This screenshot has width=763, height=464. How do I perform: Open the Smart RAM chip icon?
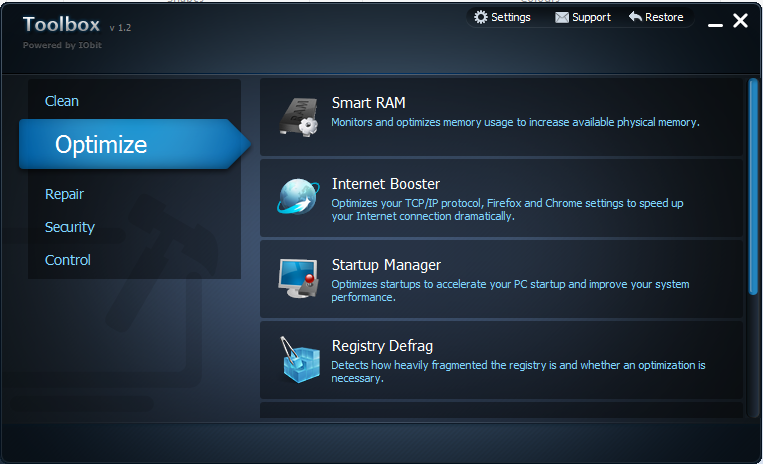299,117
